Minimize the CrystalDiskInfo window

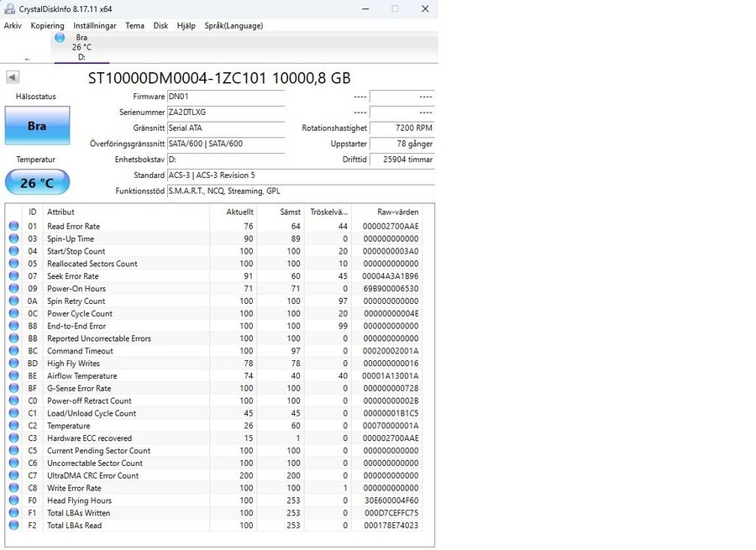[365, 8]
